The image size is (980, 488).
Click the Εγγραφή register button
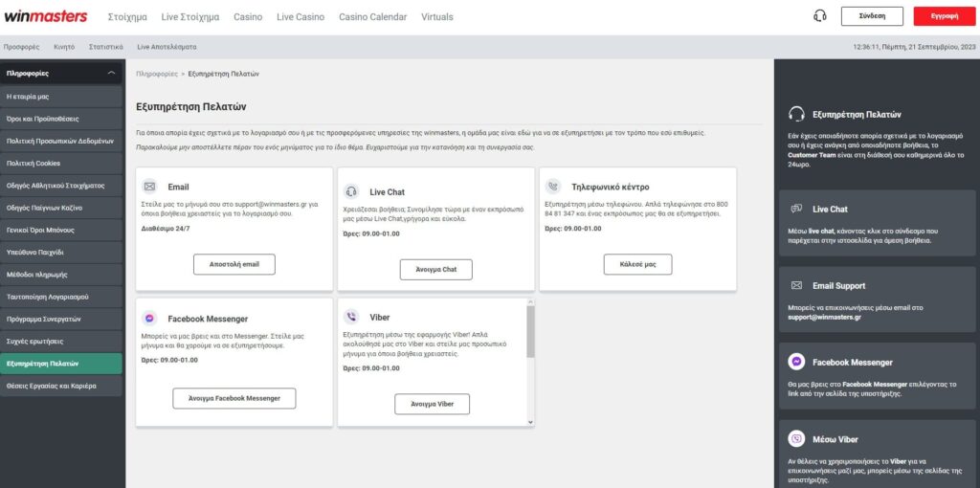point(944,16)
